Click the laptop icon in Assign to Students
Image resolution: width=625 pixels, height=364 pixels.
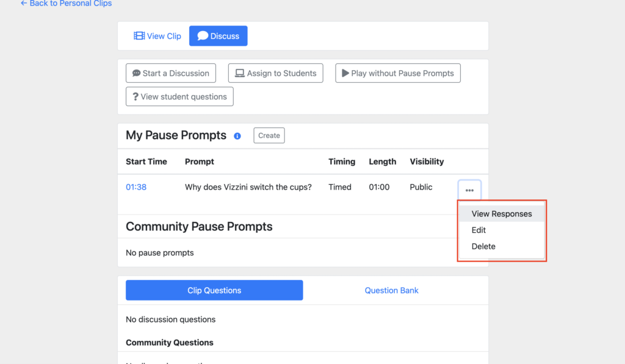239,73
